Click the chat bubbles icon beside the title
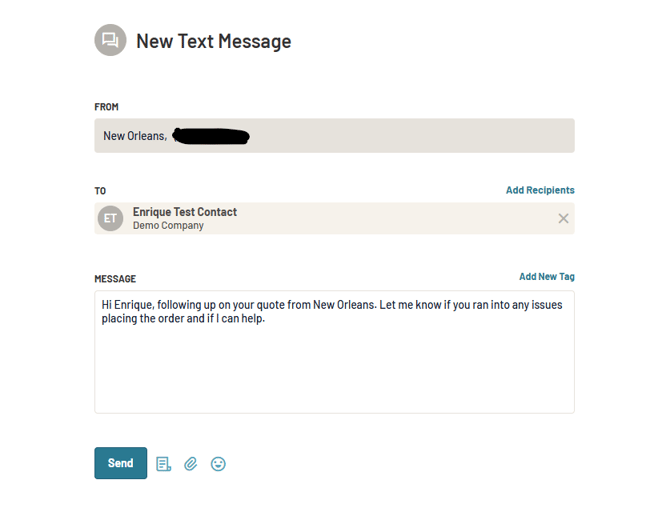 pos(110,40)
